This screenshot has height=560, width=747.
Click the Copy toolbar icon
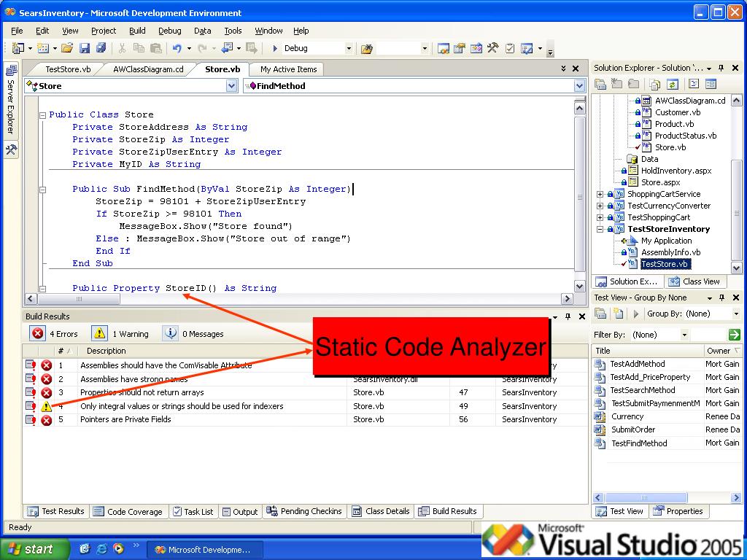139,48
